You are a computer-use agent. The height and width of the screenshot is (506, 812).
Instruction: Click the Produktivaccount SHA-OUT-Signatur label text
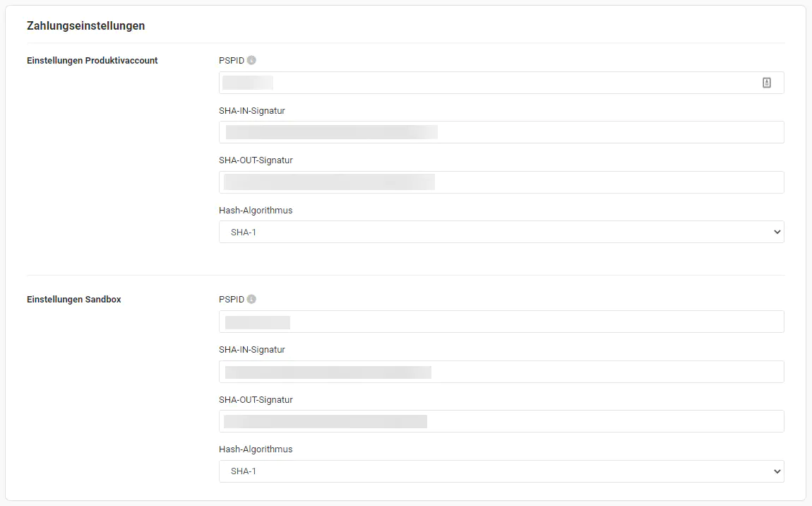(256, 160)
